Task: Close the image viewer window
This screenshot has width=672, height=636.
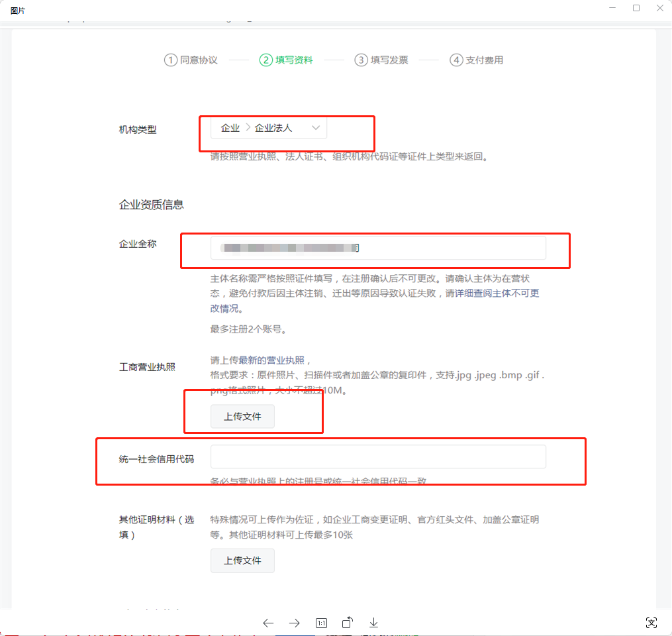Action: 660,8
